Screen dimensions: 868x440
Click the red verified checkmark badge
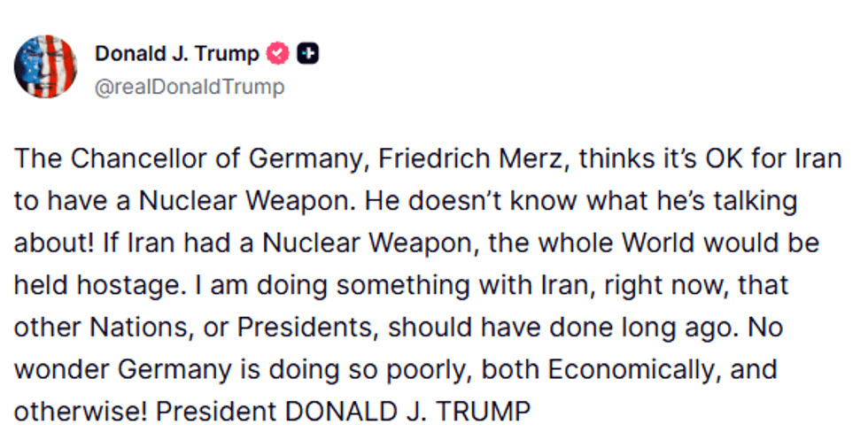277,54
